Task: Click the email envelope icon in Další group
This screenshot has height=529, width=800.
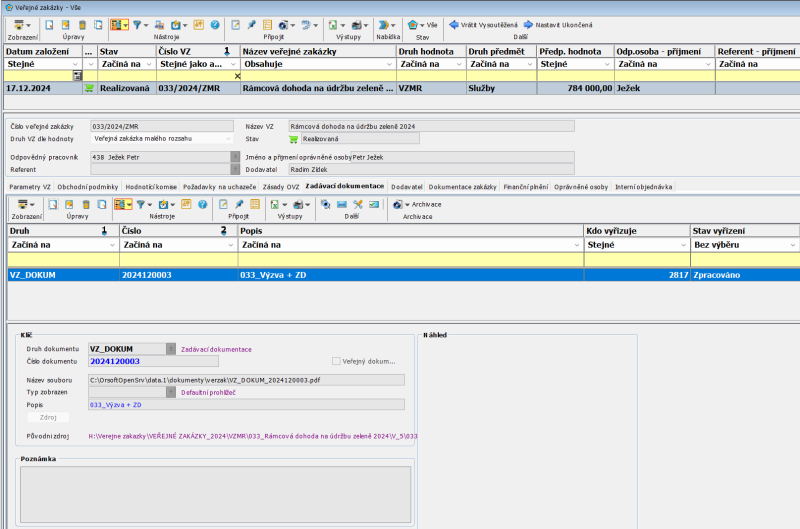Action: 341,204
